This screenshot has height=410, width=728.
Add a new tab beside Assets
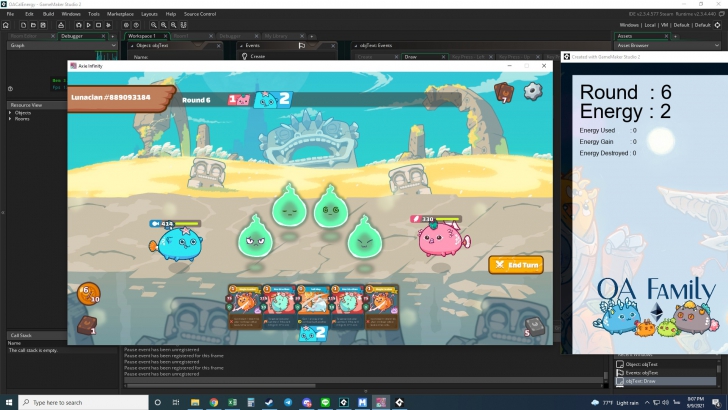click(676, 36)
